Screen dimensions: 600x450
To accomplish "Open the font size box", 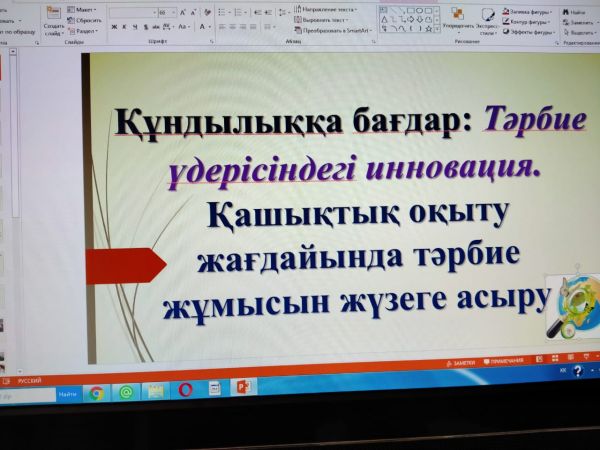I will (166, 13).
